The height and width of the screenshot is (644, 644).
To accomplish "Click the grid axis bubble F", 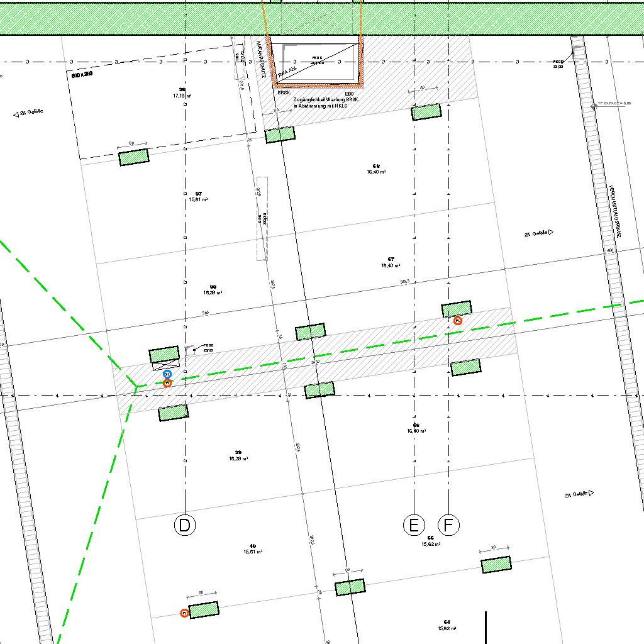I will pos(448,525).
